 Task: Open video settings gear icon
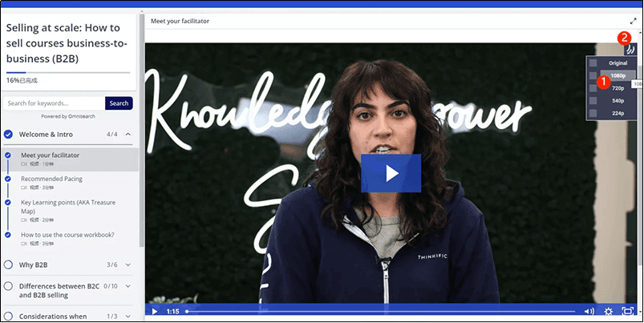[609, 311]
